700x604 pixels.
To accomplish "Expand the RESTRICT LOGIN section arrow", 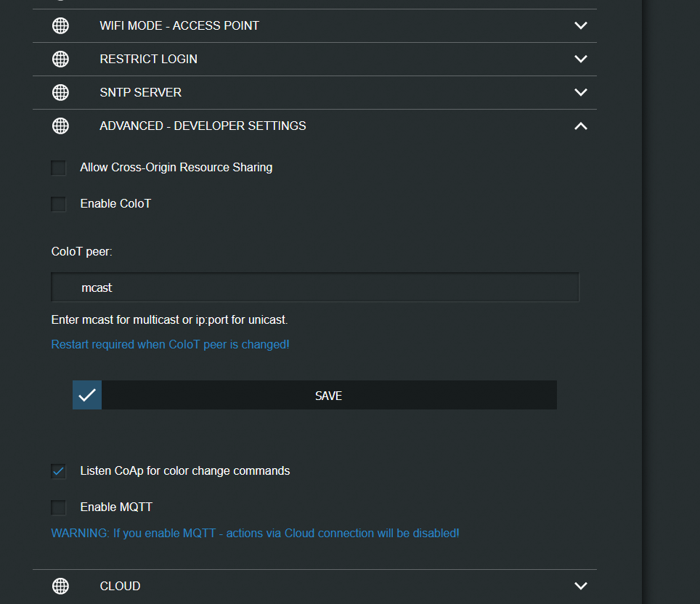I will (580, 59).
